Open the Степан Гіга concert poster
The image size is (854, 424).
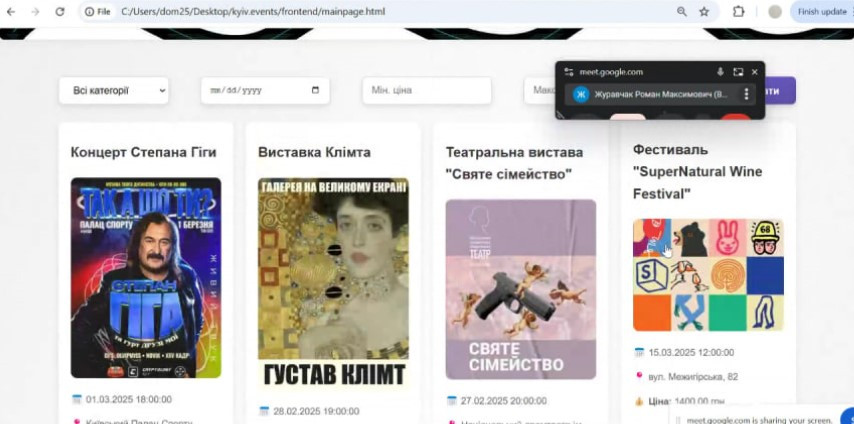[x=146, y=277]
